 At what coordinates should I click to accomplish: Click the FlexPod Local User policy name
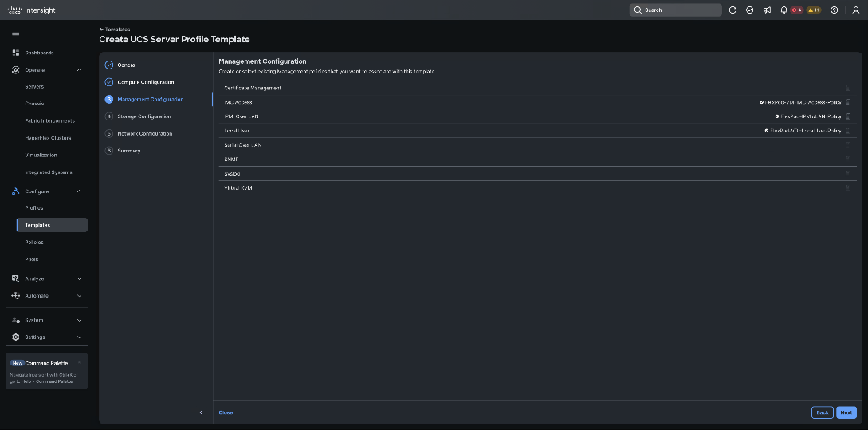point(806,132)
